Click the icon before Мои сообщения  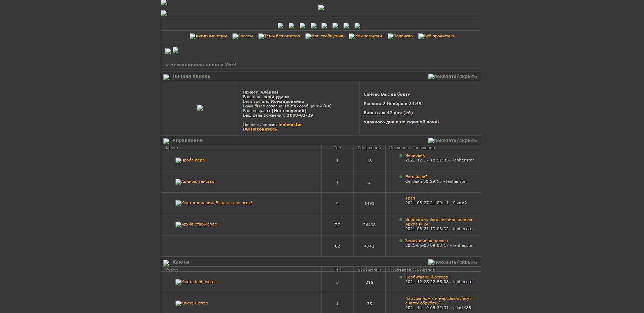point(308,36)
